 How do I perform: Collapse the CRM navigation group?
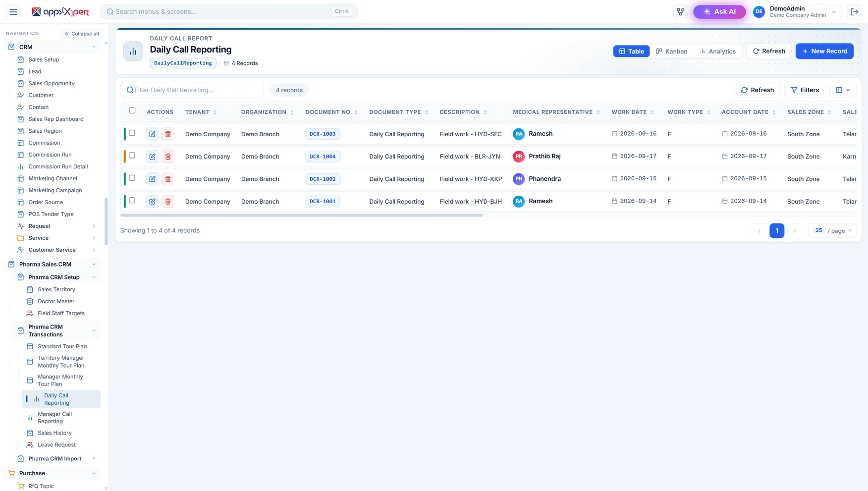pyautogui.click(x=94, y=47)
